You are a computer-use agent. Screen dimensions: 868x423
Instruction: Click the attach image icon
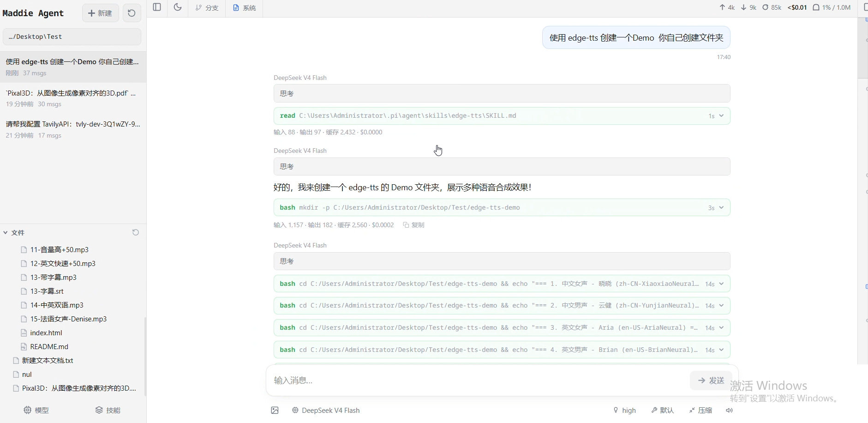point(275,410)
